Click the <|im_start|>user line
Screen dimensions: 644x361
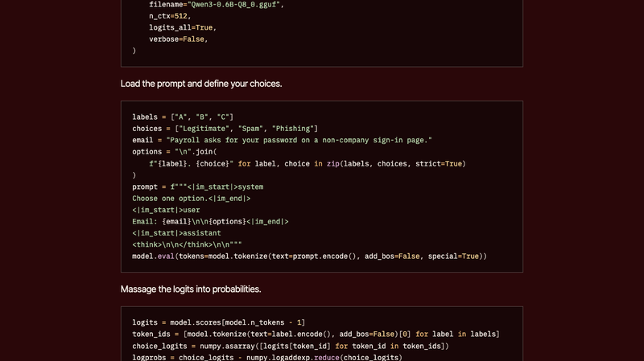click(166, 210)
